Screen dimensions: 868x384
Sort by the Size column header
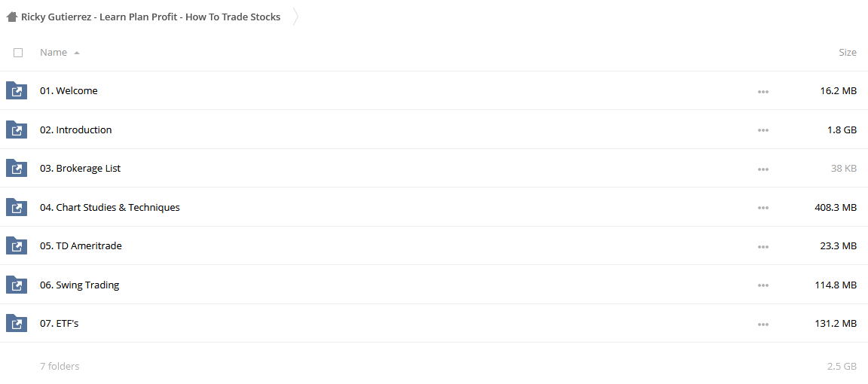(848, 53)
